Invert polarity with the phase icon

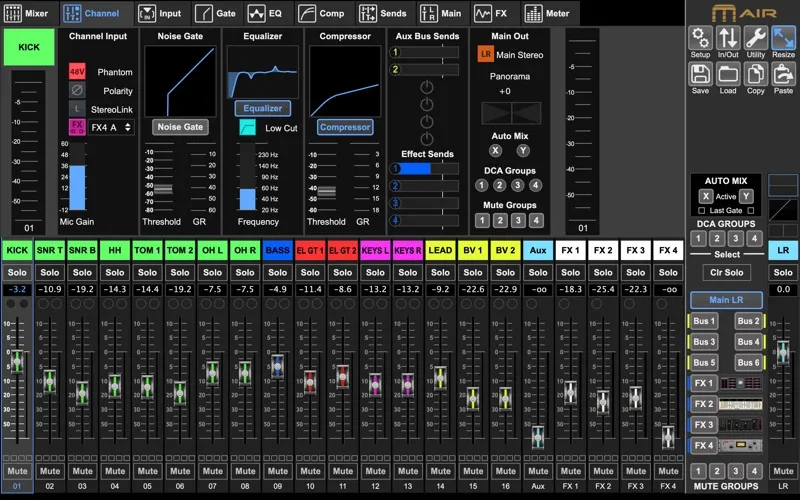click(x=77, y=90)
